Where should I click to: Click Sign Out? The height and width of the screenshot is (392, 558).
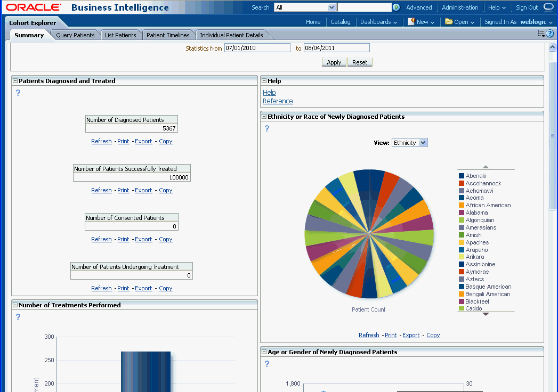[527, 7]
